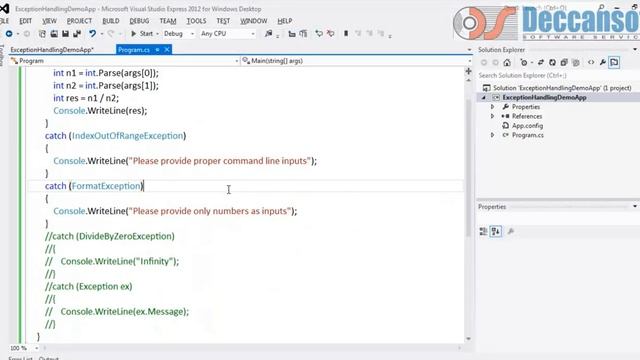This screenshot has width=640, height=360.
Task: Click the decrease indent toolbar icon
Action: point(291,33)
